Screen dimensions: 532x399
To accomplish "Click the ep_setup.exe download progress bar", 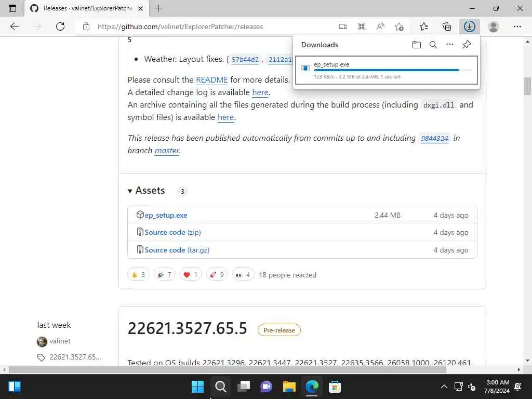I will [x=393, y=70].
